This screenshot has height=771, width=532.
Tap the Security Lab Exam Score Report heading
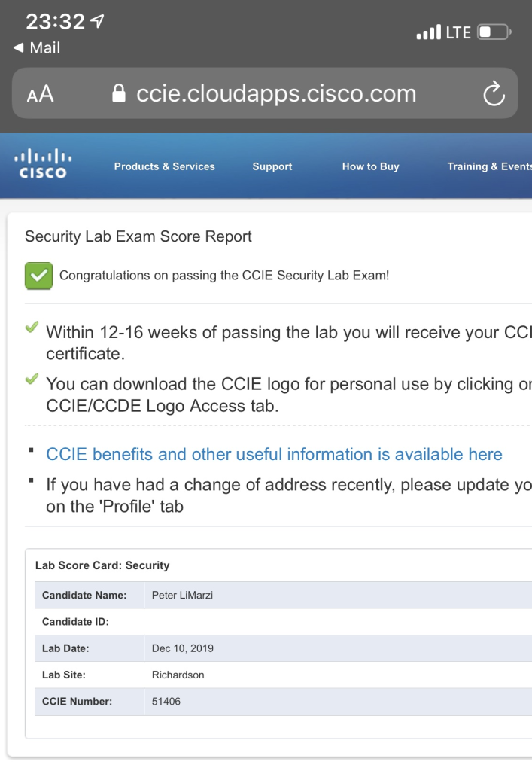pos(138,236)
